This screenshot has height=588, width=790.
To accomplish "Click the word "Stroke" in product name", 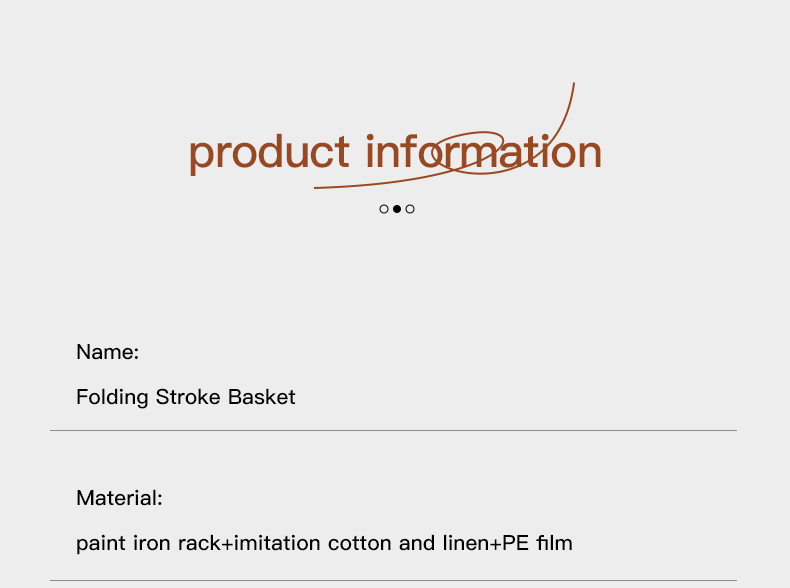I will (189, 397).
